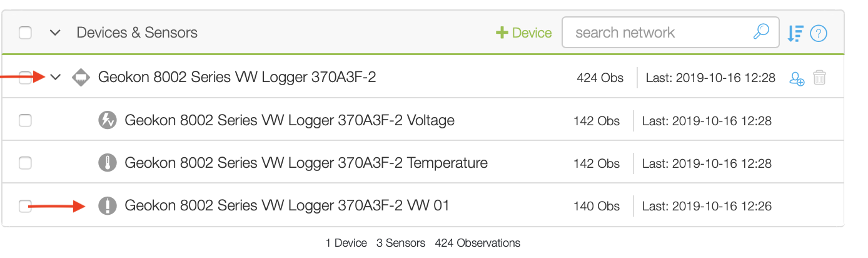Click the Temperature sensor thermometer icon
868x258 pixels.
[108, 163]
